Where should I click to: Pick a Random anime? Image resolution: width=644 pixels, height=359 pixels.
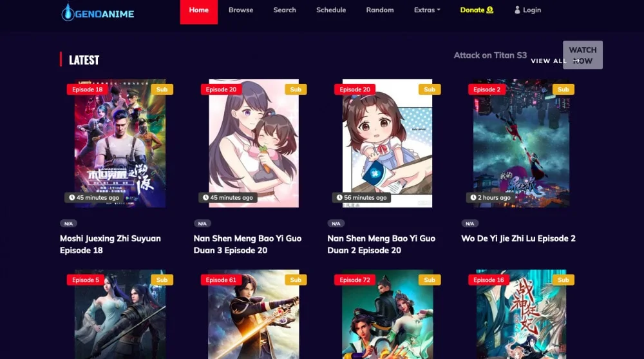[380, 10]
